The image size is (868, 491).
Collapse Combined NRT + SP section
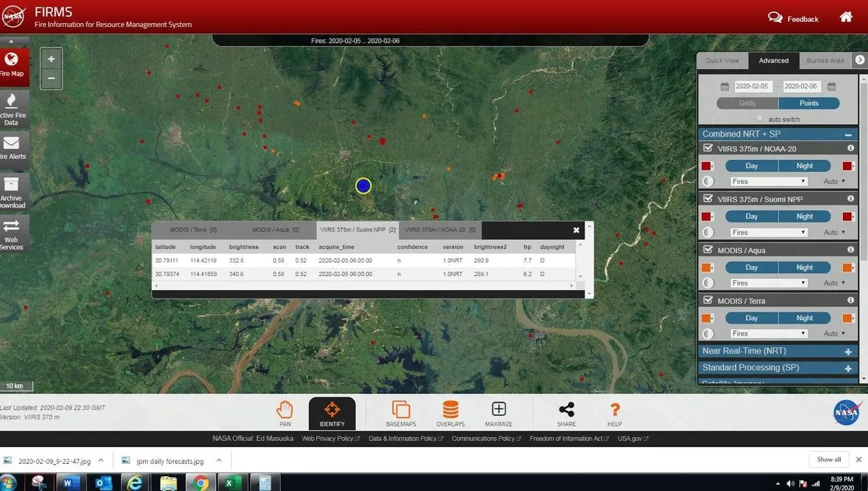coord(848,134)
